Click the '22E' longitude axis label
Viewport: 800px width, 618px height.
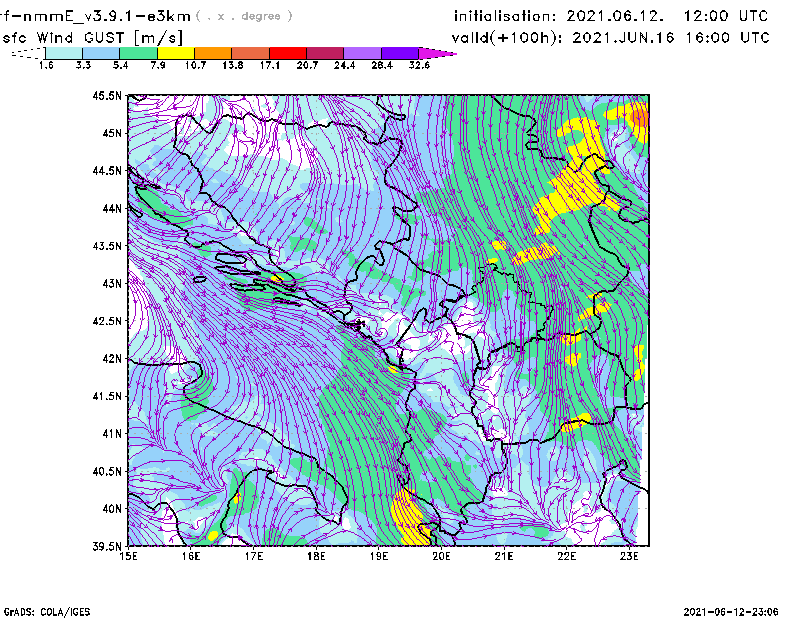(566, 556)
